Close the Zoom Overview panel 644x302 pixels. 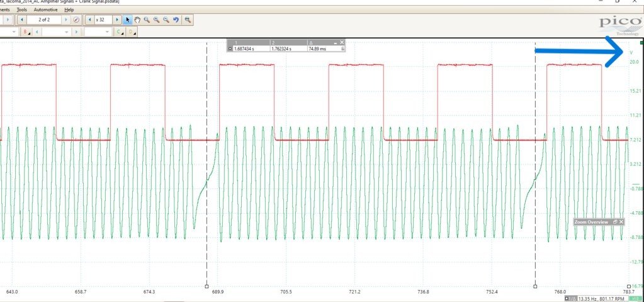coord(621,222)
